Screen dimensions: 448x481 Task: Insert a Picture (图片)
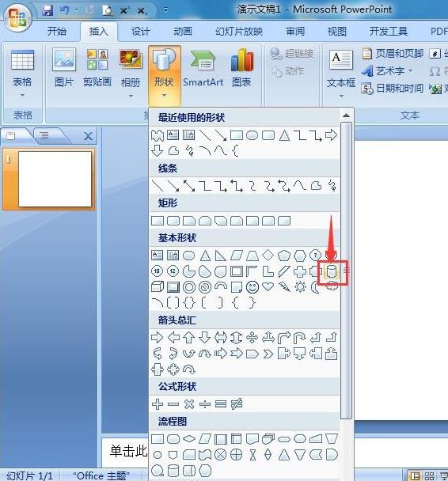[64, 68]
